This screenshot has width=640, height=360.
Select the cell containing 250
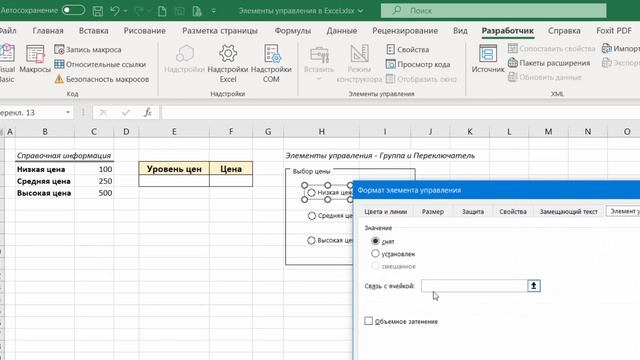[x=94, y=181]
